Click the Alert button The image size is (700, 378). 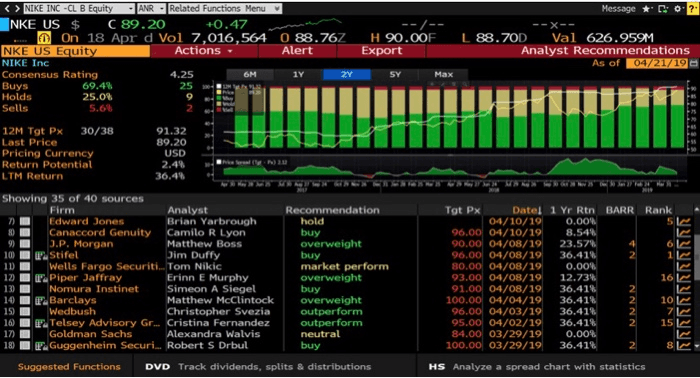point(297,51)
